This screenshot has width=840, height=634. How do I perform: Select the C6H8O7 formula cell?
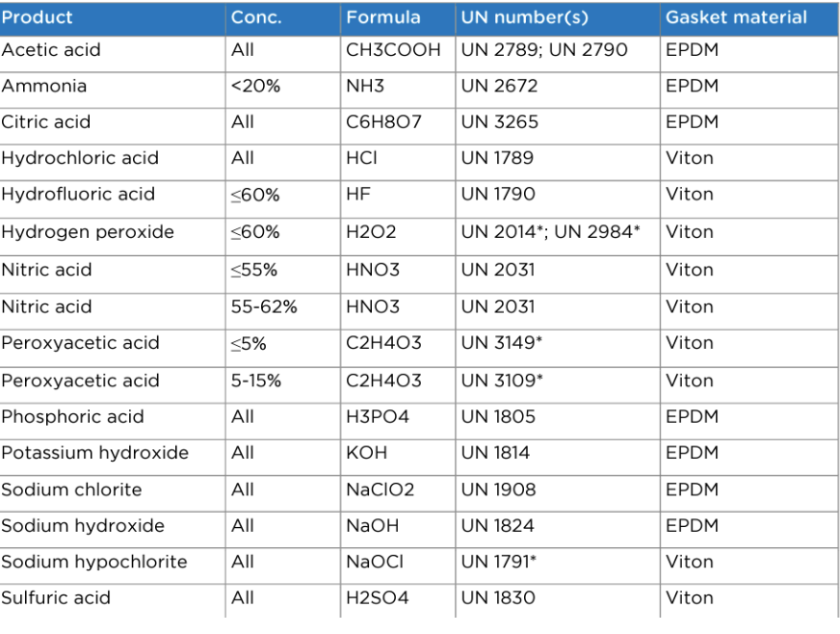coord(398,126)
